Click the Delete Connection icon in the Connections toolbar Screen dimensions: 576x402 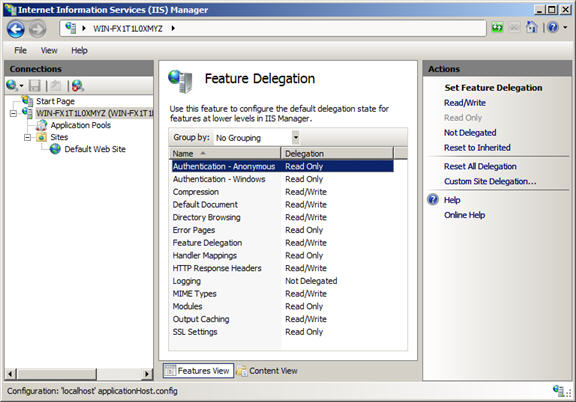pyautogui.click(x=78, y=86)
